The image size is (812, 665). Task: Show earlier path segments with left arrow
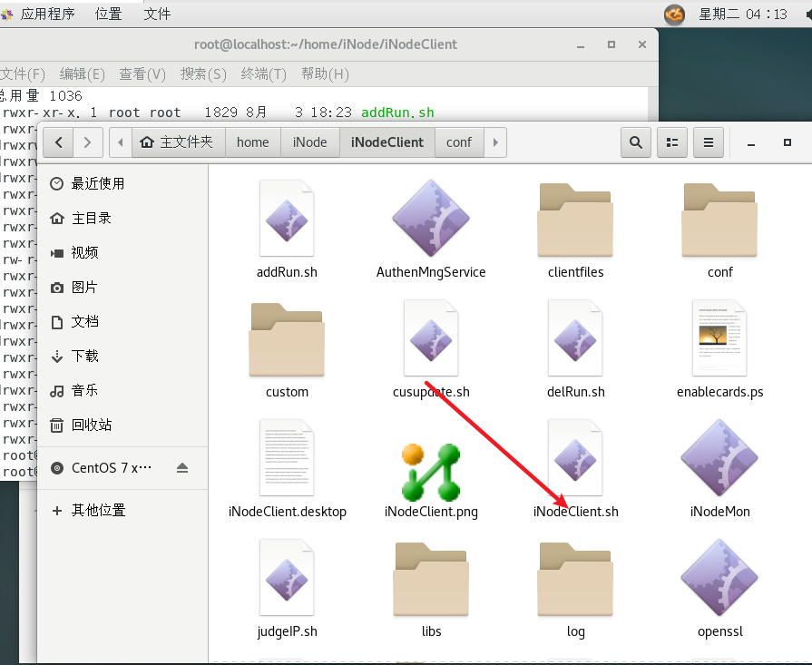[121, 142]
